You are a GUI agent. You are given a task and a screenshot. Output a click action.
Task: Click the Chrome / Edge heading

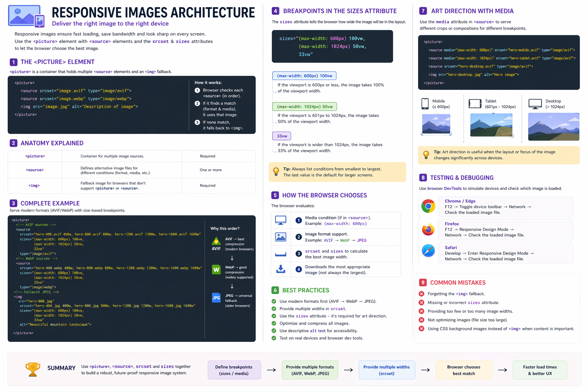460,201
